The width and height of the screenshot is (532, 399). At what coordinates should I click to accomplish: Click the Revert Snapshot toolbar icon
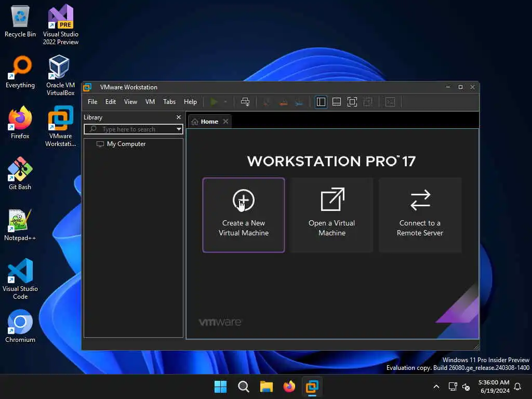pyautogui.click(x=283, y=102)
